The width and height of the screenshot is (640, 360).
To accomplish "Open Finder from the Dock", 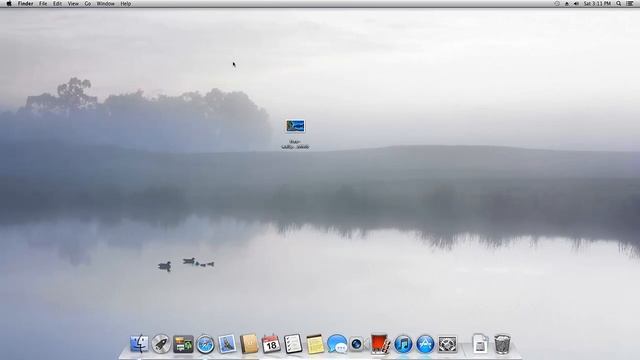I will tap(139, 344).
